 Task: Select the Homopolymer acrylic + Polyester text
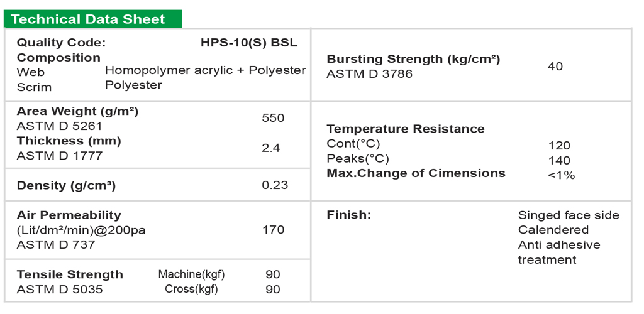tap(205, 70)
